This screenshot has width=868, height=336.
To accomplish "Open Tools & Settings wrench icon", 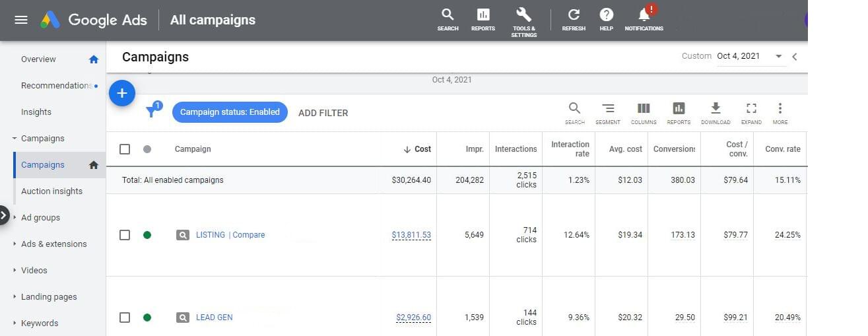I will [523, 16].
